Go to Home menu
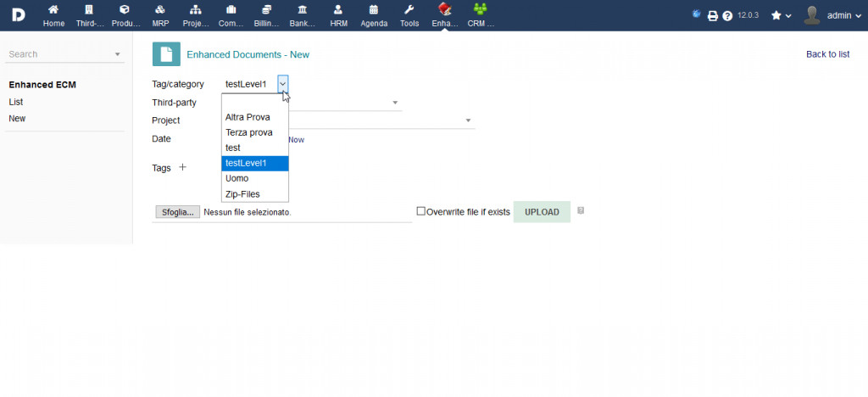Screen dimensions: 868x397 click(x=53, y=15)
